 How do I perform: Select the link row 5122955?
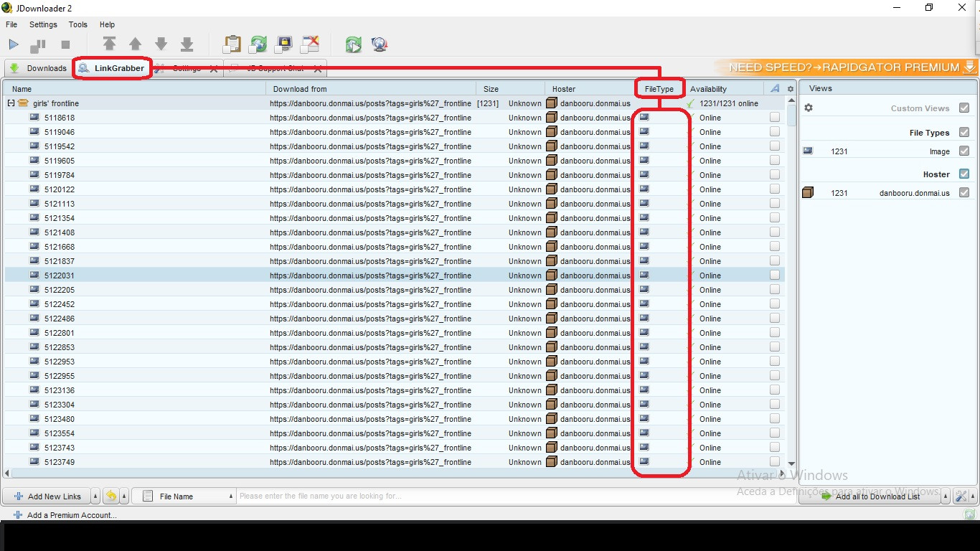[395, 375]
